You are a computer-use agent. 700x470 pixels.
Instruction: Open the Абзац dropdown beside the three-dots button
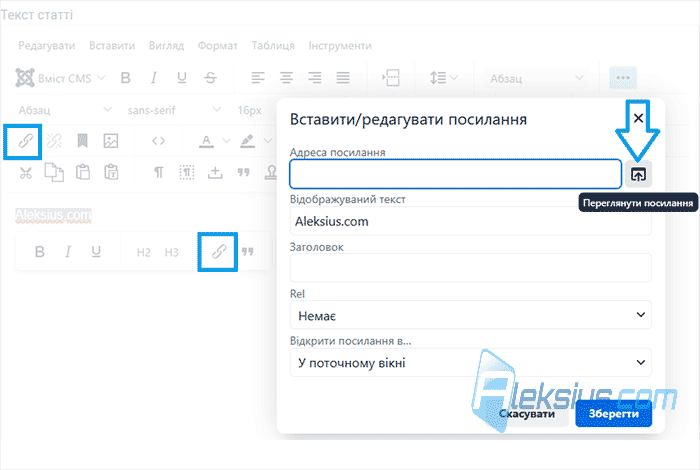[x=536, y=79]
